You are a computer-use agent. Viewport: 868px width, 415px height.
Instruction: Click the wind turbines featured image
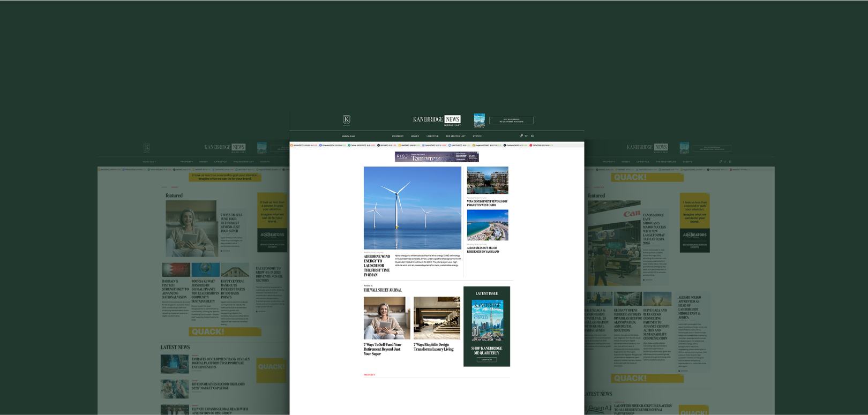coord(412,208)
